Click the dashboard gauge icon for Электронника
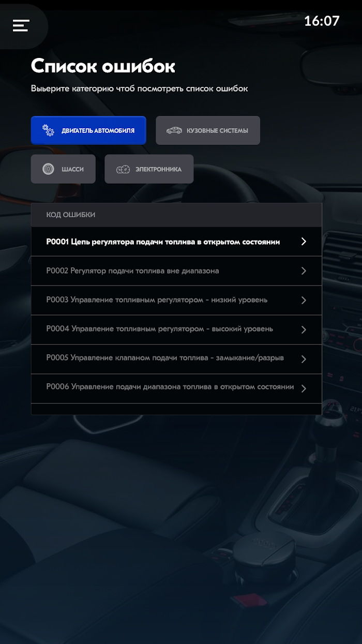Image resolution: width=362 pixels, height=644 pixels. pos(123,169)
